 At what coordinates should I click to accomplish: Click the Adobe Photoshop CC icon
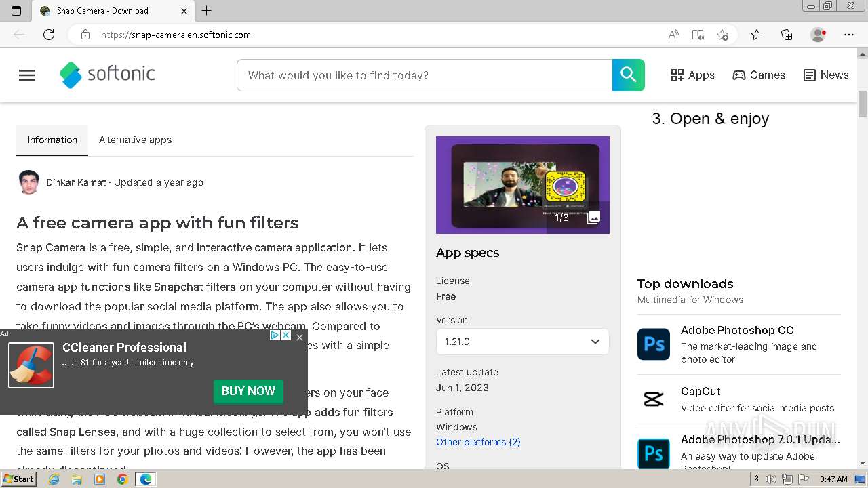pos(654,344)
